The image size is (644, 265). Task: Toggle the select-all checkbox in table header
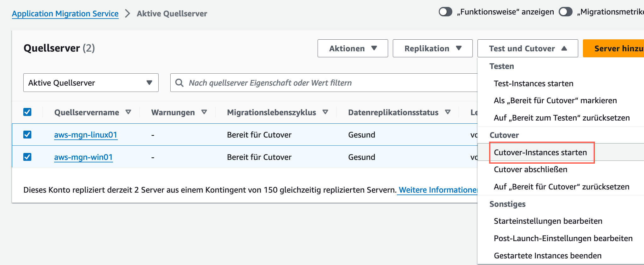point(27,112)
